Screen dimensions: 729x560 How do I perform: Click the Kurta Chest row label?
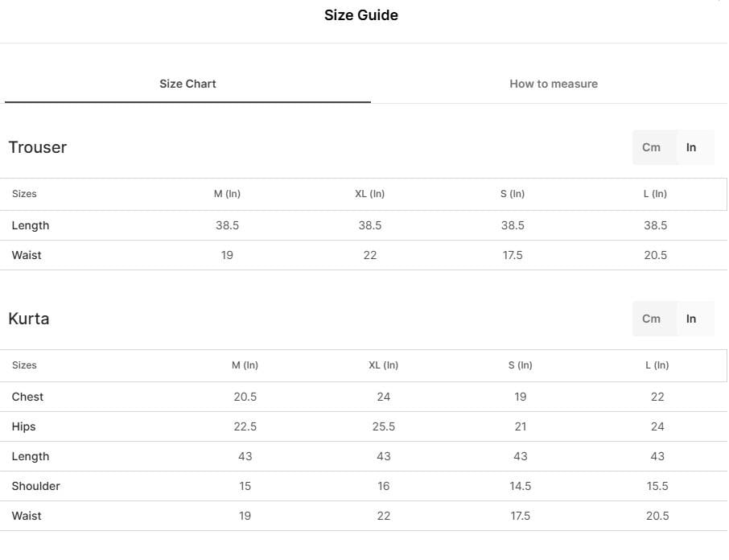27,397
